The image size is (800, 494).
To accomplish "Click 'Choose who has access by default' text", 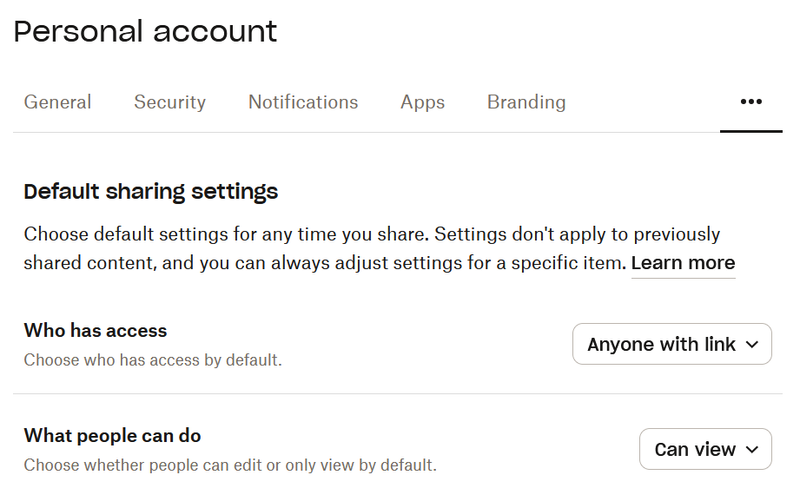I will pos(153,359).
